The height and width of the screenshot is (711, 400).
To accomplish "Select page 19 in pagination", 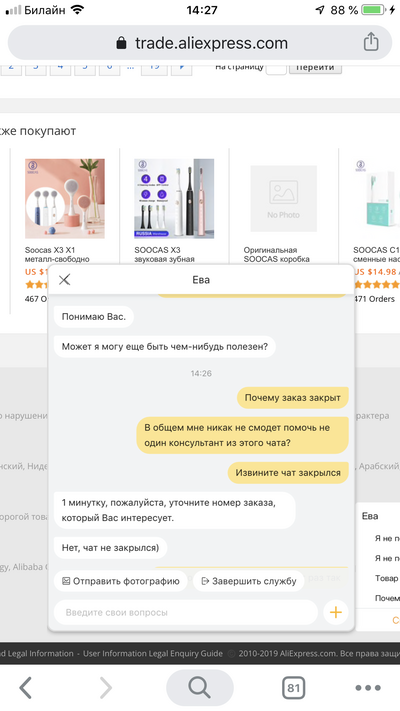I will coord(154,67).
